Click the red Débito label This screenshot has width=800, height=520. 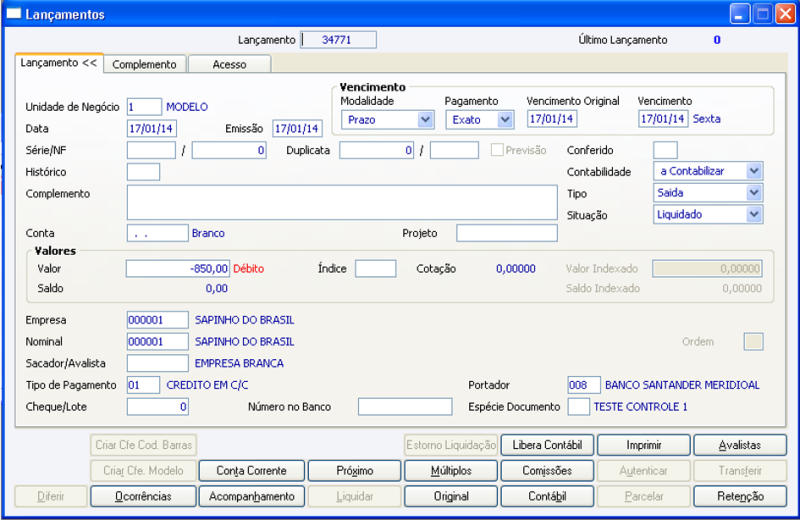[248, 269]
